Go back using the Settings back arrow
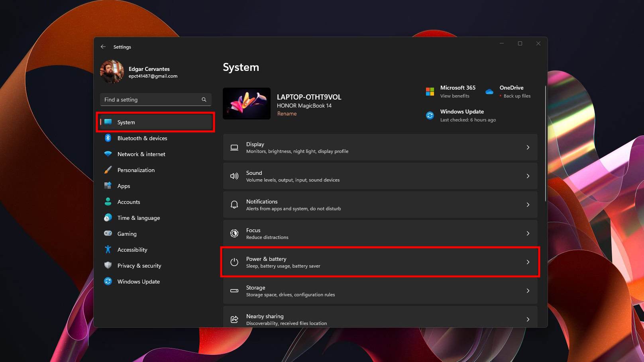Screen dimensions: 644x362 103,47
